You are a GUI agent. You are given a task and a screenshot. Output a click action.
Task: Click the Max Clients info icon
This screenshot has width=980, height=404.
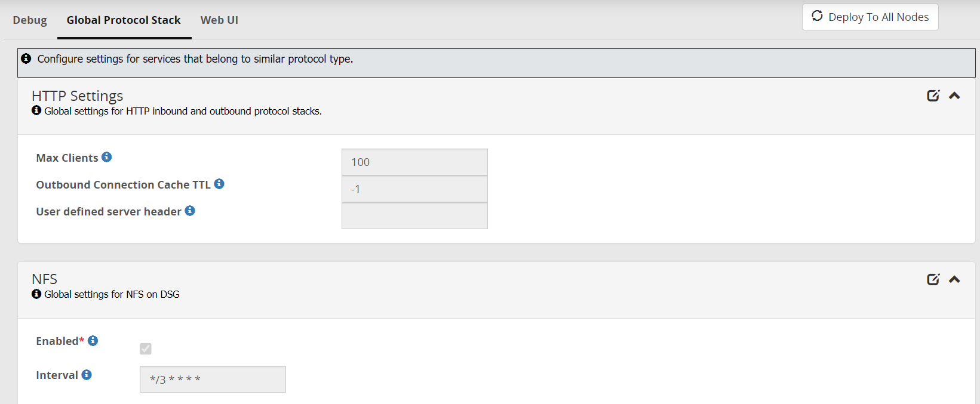coord(106,157)
